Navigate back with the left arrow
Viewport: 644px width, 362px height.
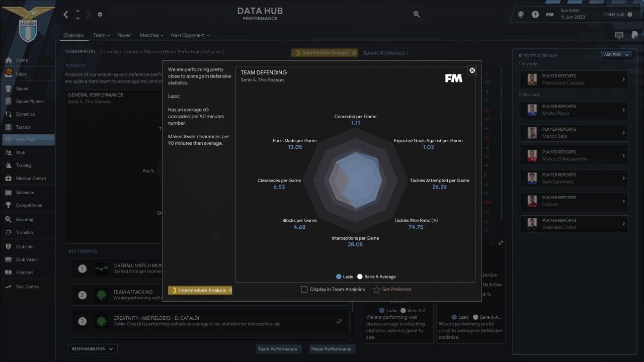[x=66, y=15]
